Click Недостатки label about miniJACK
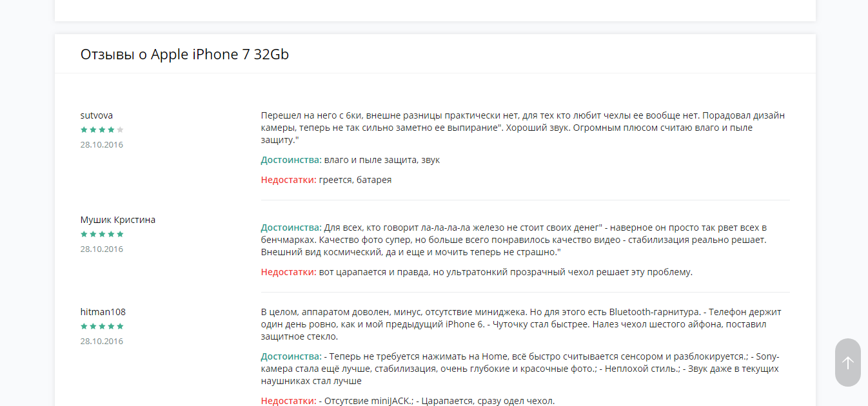Image resolution: width=868 pixels, height=406 pixels. (x=289, y=401)
